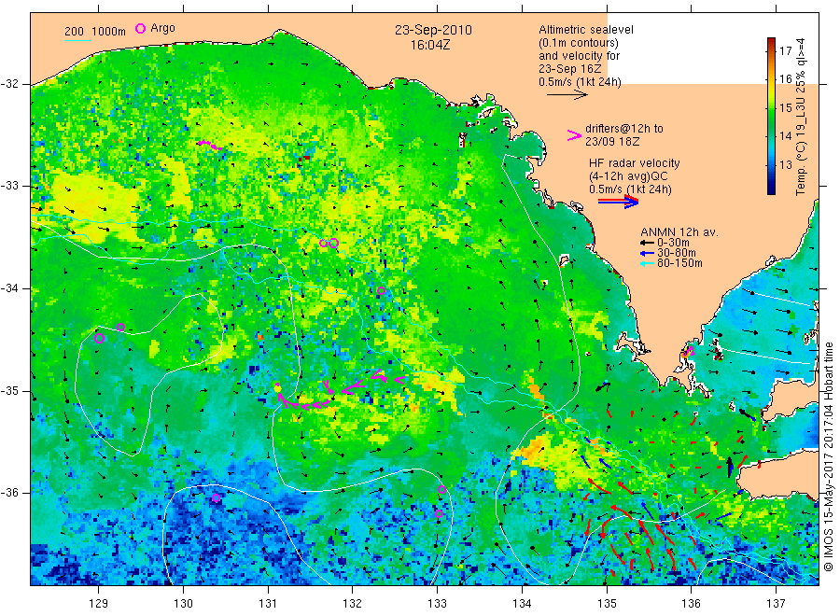Click the (4-12h avg)QC text
Screen dimensions: 840x616
[628, 176]
